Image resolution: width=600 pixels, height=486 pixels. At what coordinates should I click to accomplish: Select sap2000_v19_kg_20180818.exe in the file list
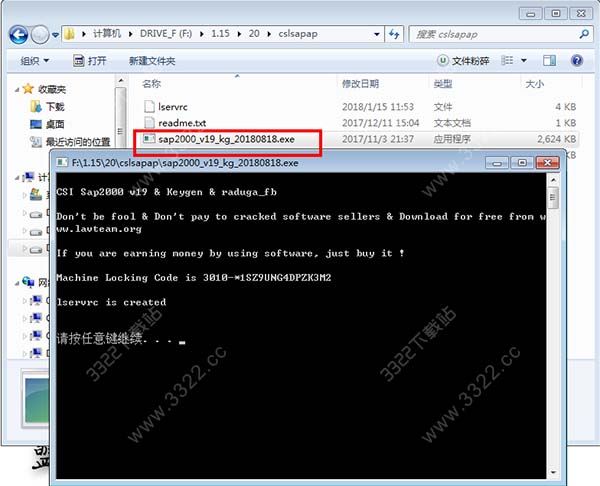point(226,139)
